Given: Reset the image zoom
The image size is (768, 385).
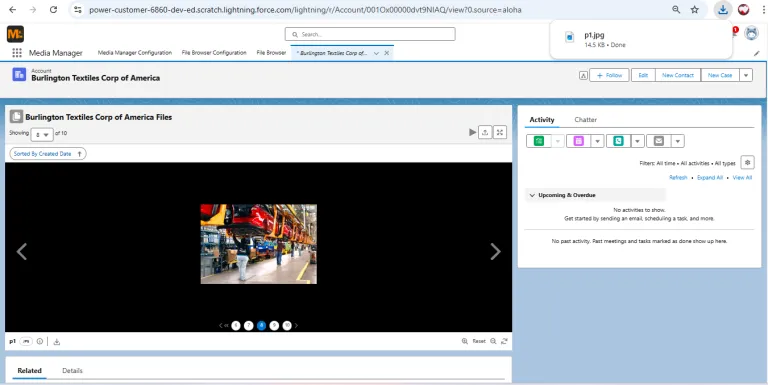Looking at the screenshot, I should pos(479,341).
